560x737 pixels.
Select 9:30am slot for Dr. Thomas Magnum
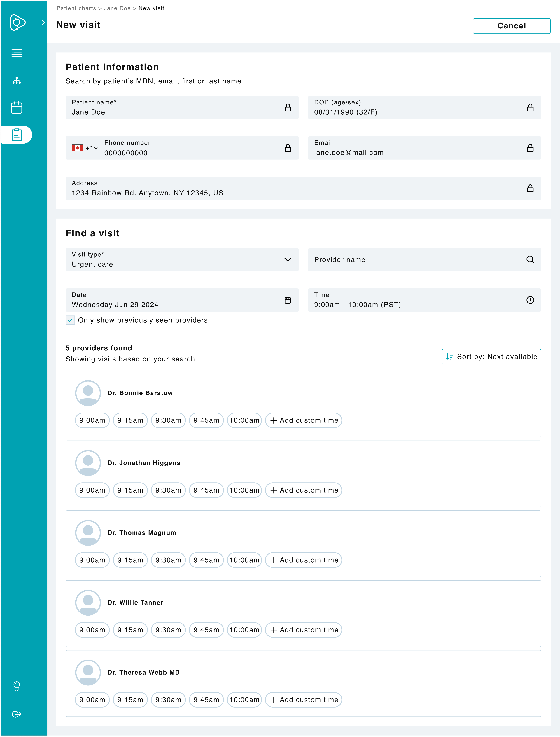[x=168, y=560]
